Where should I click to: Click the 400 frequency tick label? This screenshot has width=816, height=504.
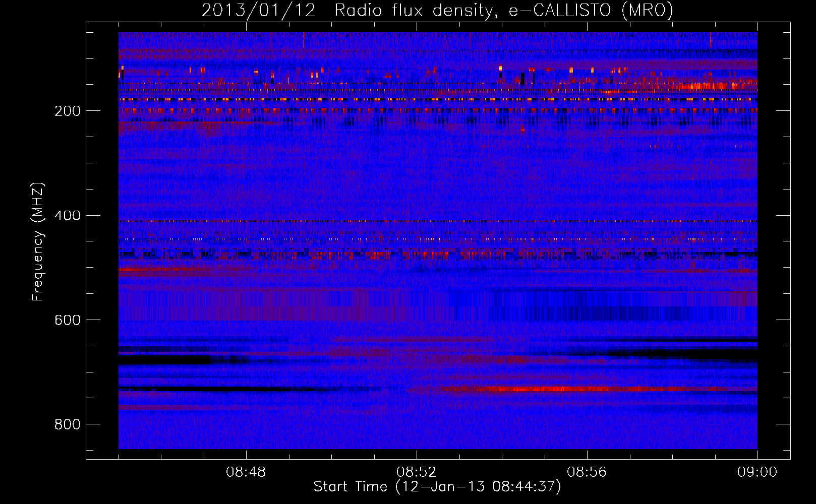[x=68, y=215]
